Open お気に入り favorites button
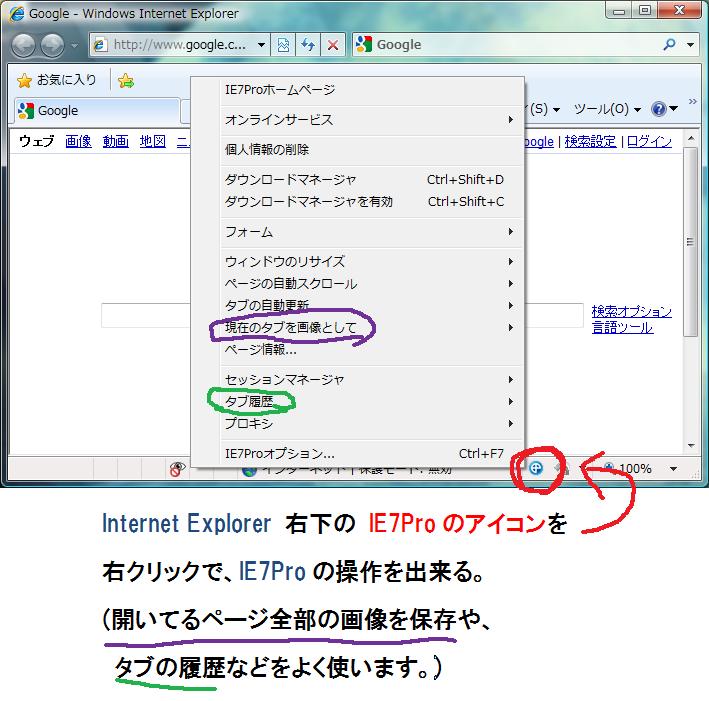This screenshot has height=701, width=709. pos(57,81)
